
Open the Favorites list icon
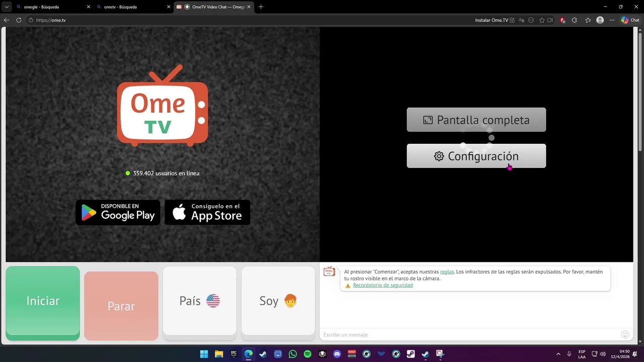588,20
